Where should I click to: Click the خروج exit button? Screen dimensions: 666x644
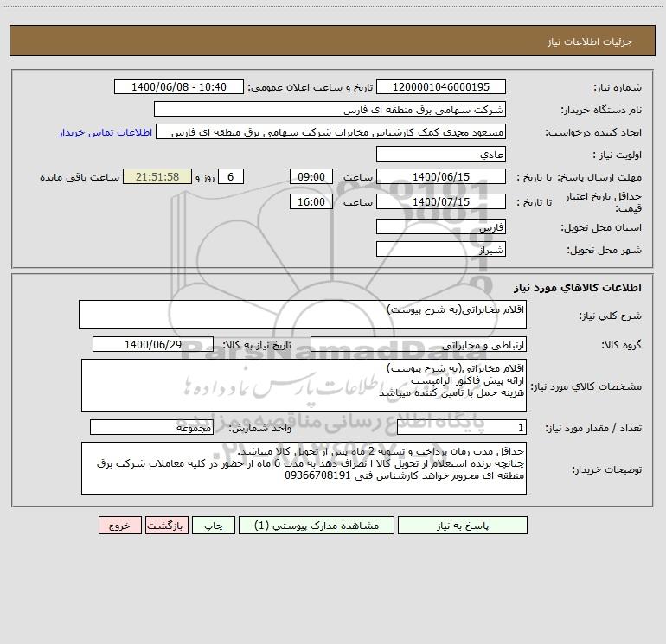point(119,525)
